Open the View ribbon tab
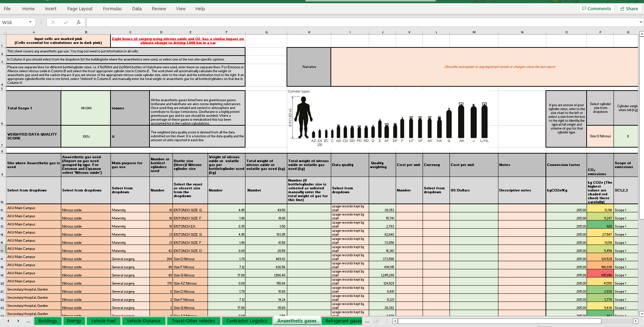This screenshot has height=327, width=644. 181,8
